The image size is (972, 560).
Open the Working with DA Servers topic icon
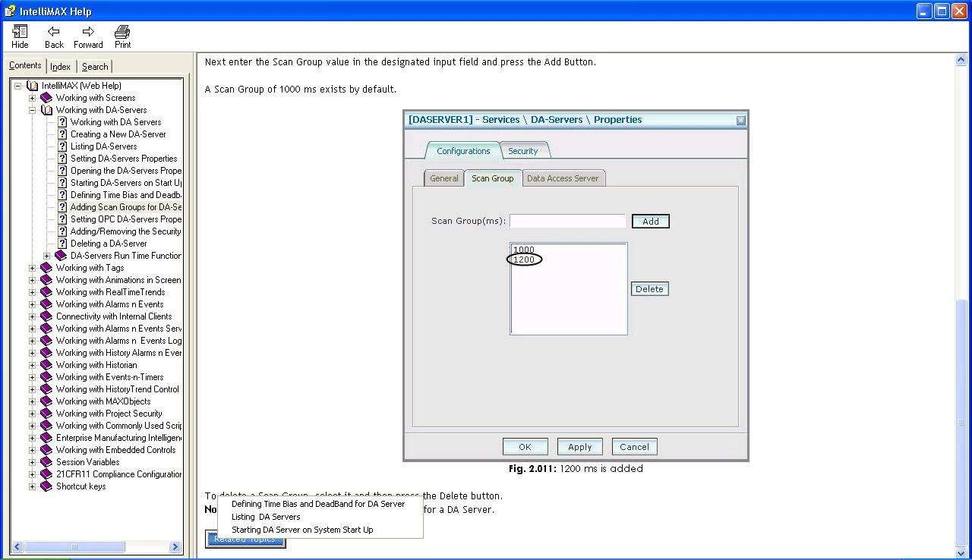(62, 122)
